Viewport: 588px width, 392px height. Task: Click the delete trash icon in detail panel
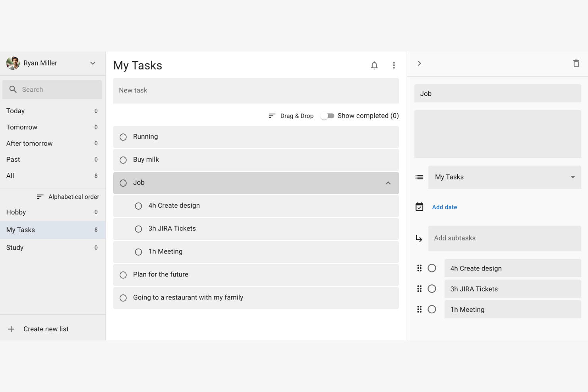coord(576,63)
